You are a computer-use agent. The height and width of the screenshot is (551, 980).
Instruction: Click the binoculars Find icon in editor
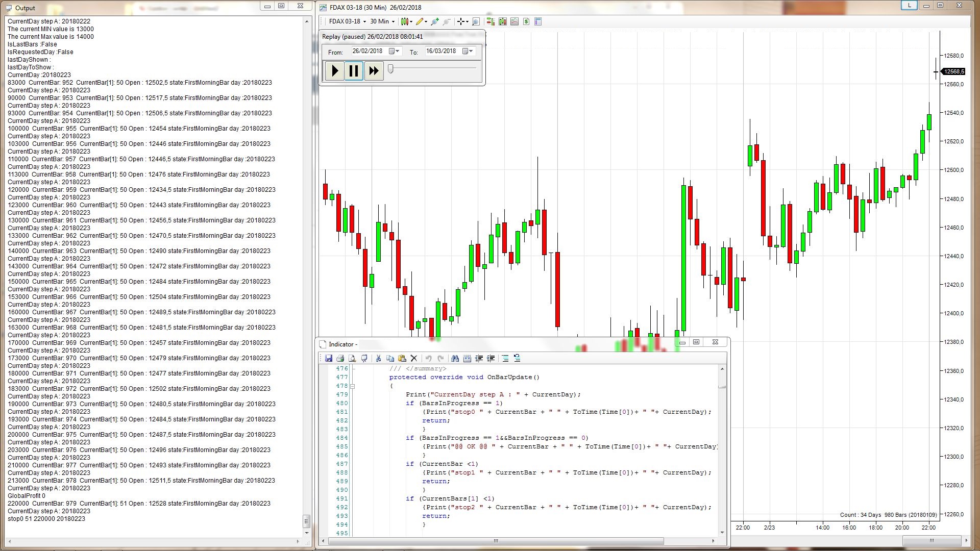[x=455, y=358]
